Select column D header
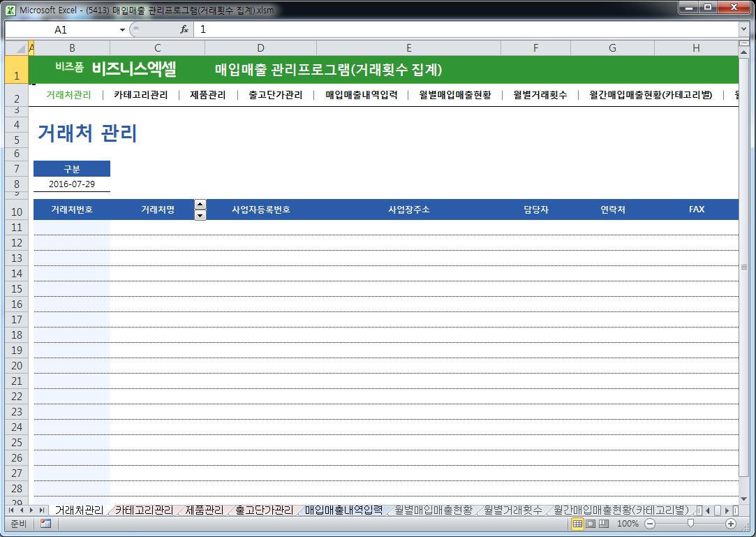The image size is (756, 537). pyautogui.click(x=261, y=47)
